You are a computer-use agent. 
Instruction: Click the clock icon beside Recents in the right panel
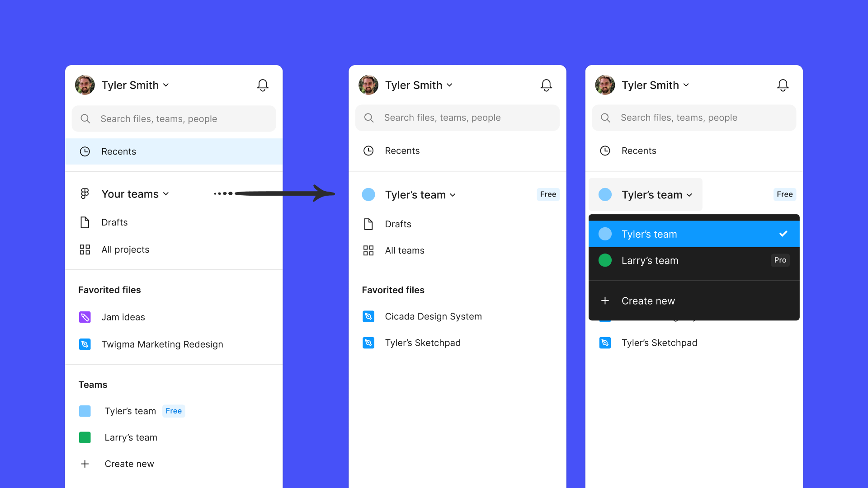coord(605,151)
